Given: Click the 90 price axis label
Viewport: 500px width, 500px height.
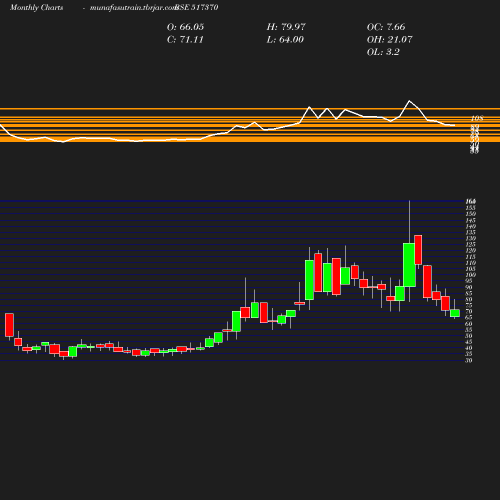Looking at the screenshot, I should coord(469,287).
